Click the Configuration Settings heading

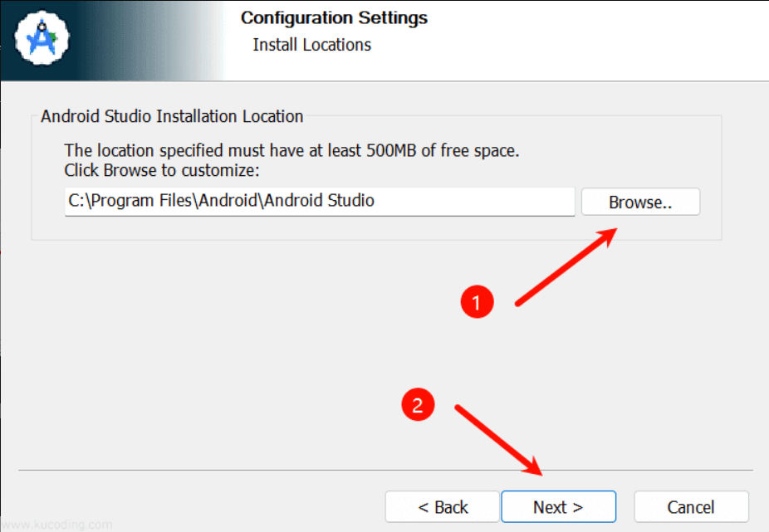point(334,17)
